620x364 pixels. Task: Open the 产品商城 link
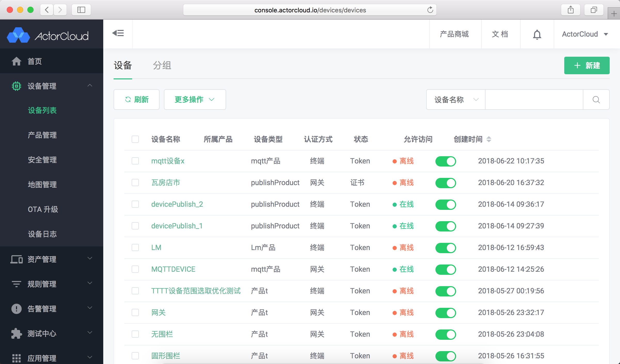[x=454, y=34]
